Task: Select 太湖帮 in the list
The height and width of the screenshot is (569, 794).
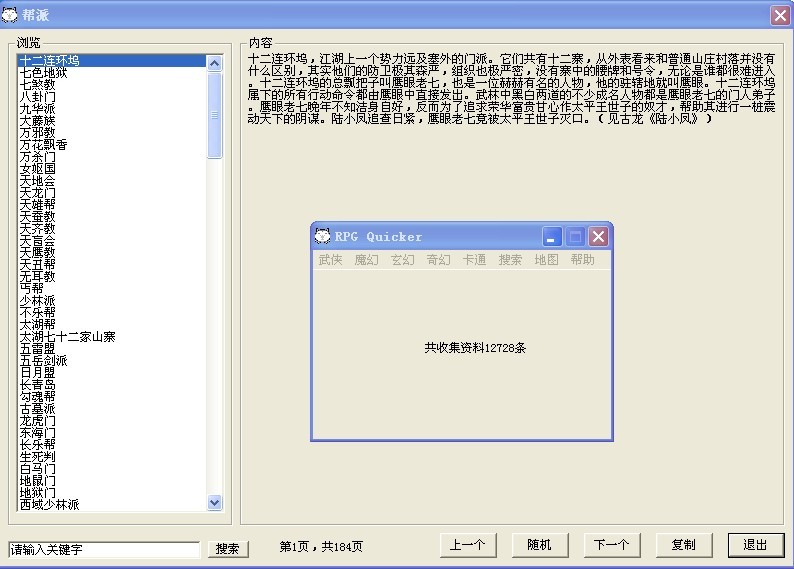Action: pos(112,325)
